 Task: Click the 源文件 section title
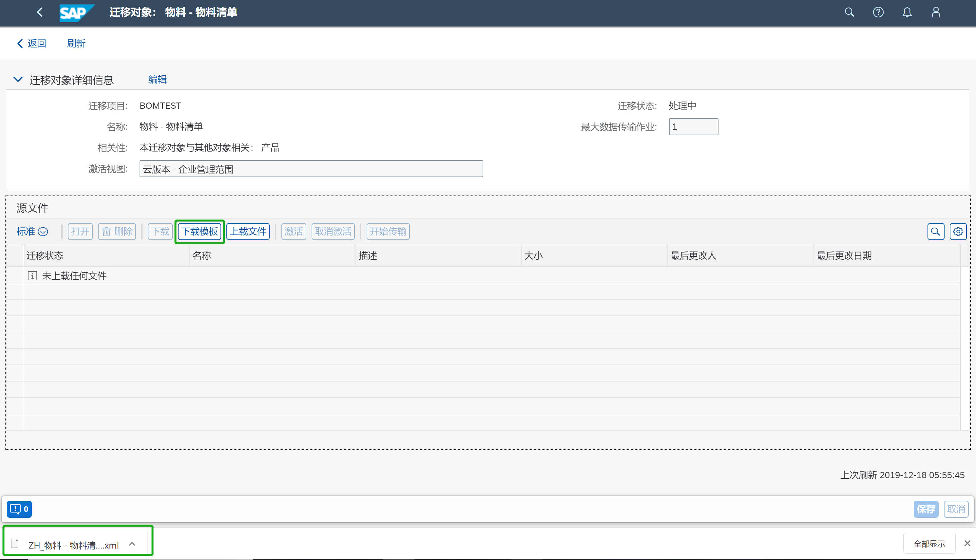(x=32, y=208)
